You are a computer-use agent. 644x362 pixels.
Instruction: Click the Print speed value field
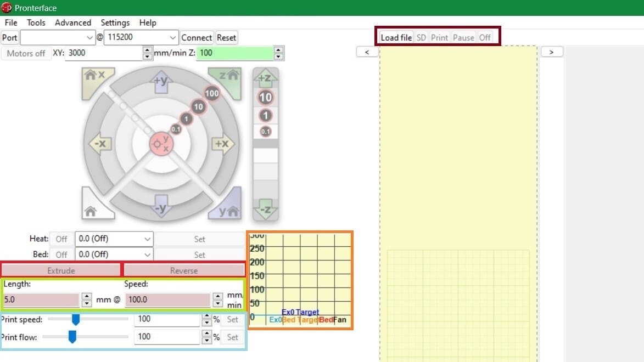[x=167, y=319]
